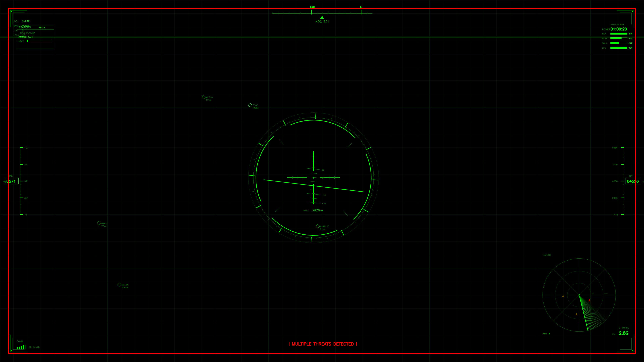Expand the RADAR panel
Screen dimensions: 644x362
click(x=547, y=255)
